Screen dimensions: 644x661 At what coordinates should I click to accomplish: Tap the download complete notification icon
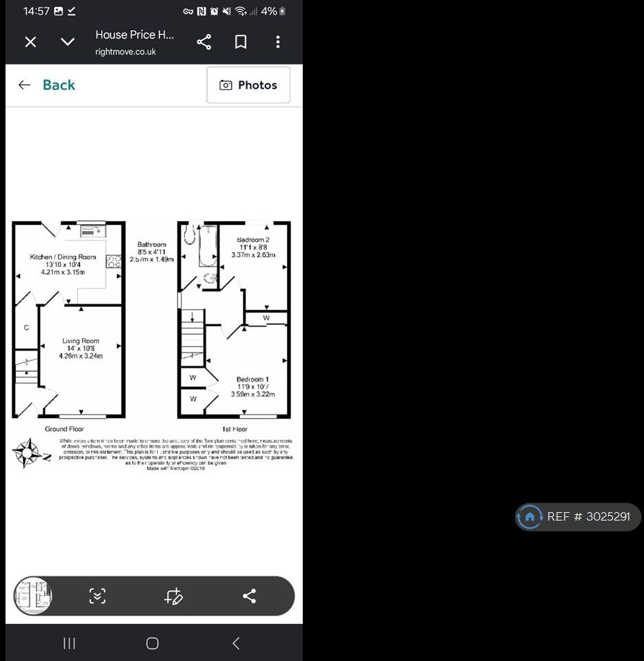pos(71,12)
